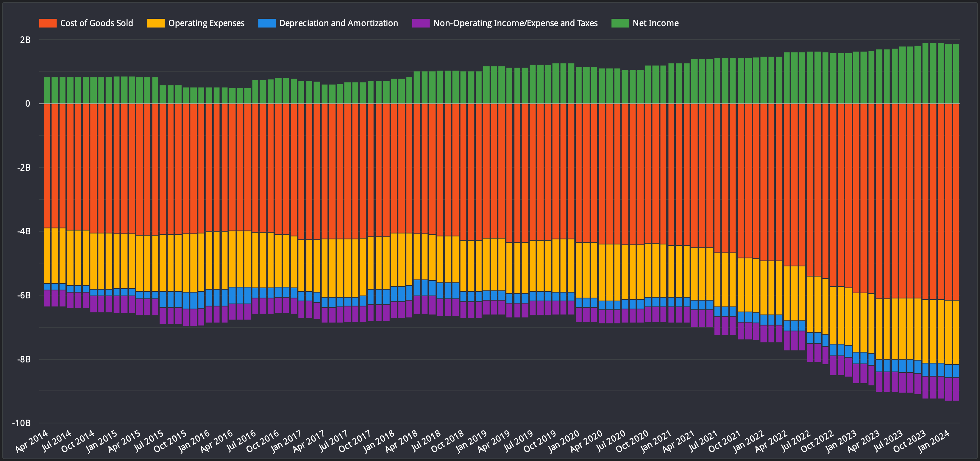The image size is (980, 461).
Task: Click the Jul 2016 x-axis label
Action: tap(241, 441)
